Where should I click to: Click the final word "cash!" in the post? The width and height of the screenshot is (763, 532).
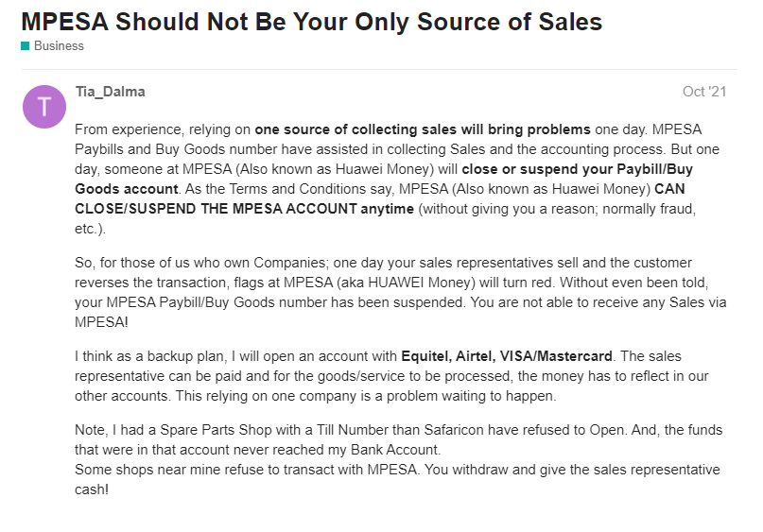tap(92, 489)
